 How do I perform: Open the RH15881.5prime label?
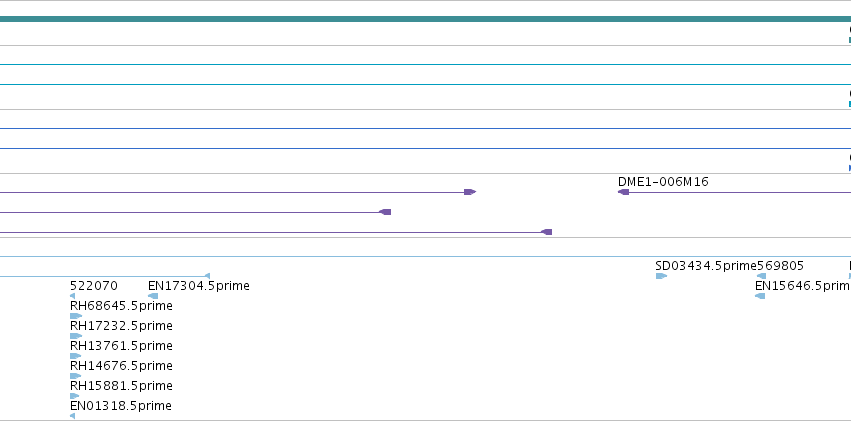tap(121, 386)
